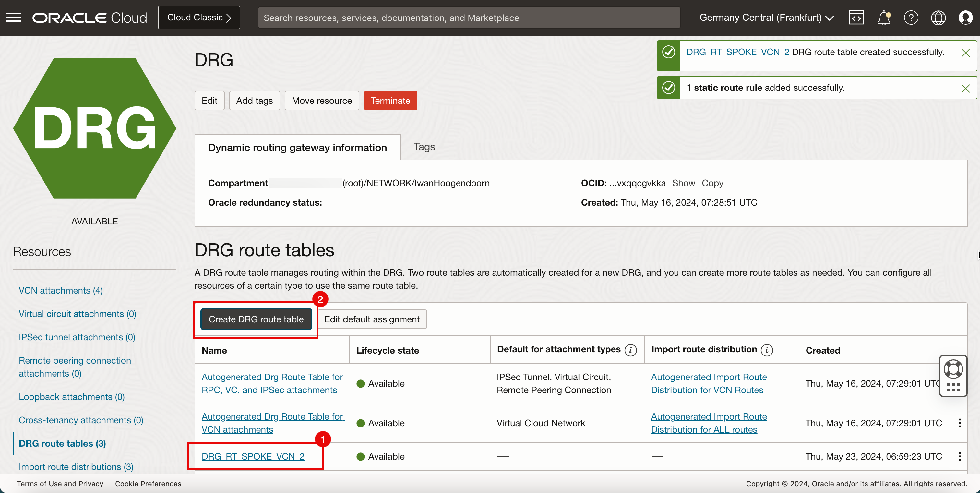This screenshot has width=980, height=493.
Task: Click the Edit default assignment button
Action: 372,319
